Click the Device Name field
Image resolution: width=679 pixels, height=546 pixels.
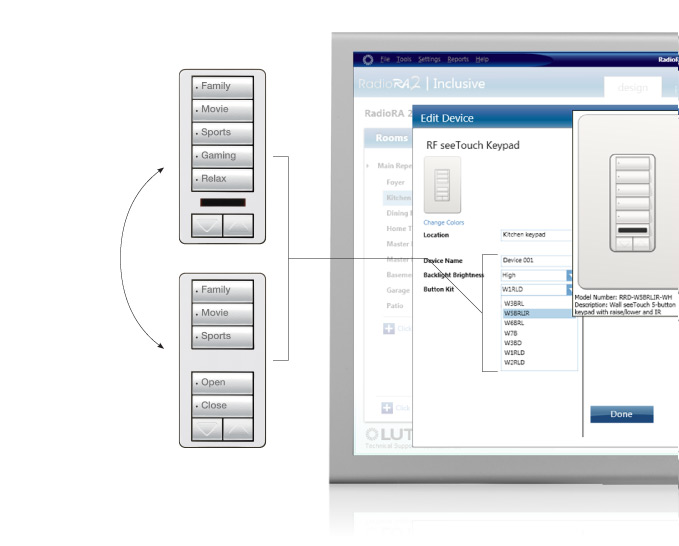536,261
